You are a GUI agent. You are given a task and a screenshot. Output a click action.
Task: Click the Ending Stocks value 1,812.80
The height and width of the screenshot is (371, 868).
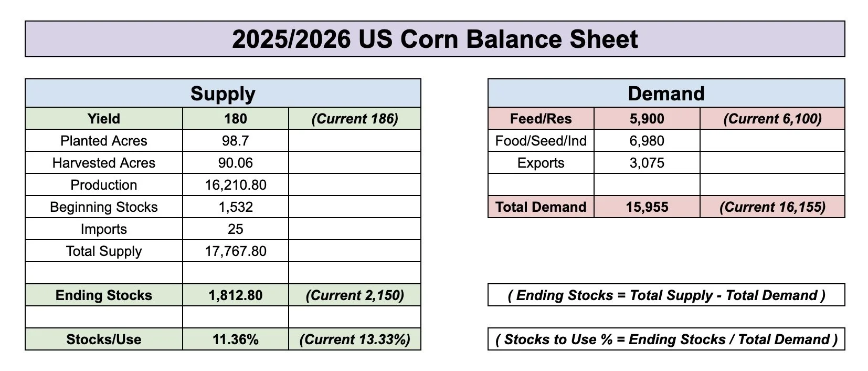point(236,295)
